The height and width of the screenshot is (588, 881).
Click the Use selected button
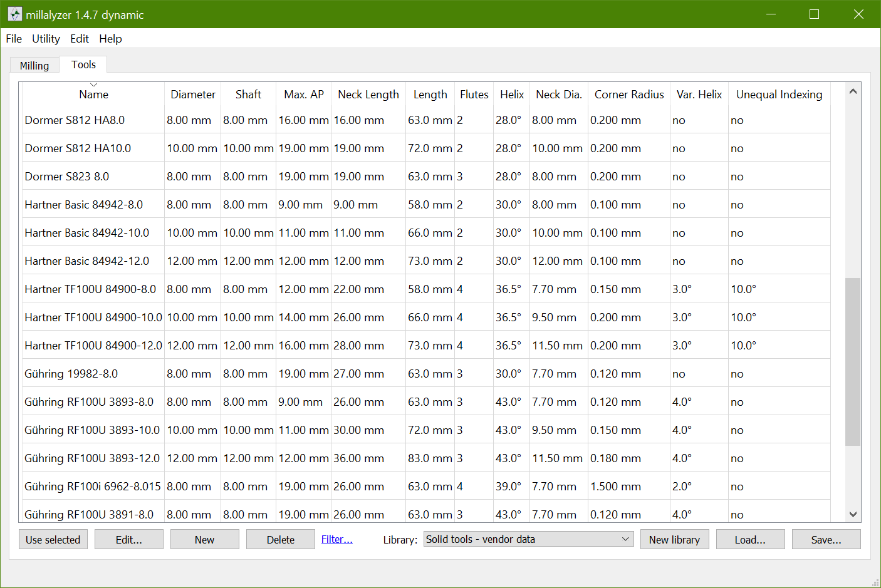pos(53,540)
